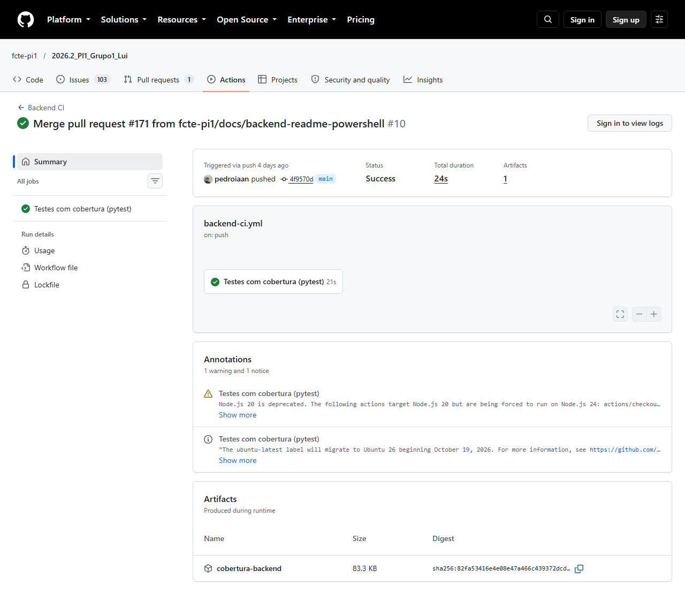The image size is (685, 616).
Task: Open the cobertura-backend artifact
Action: 249,568
